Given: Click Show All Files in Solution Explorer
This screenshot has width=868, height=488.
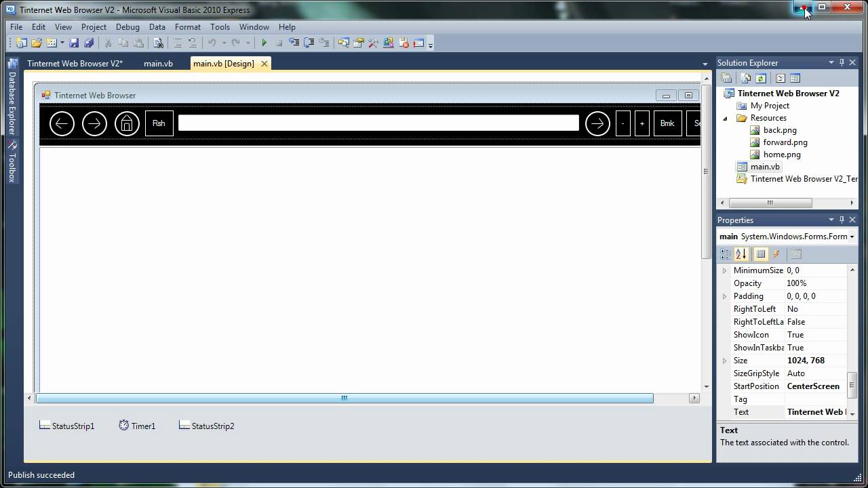Looking at the screenshot, I should [x=746, y=78].
